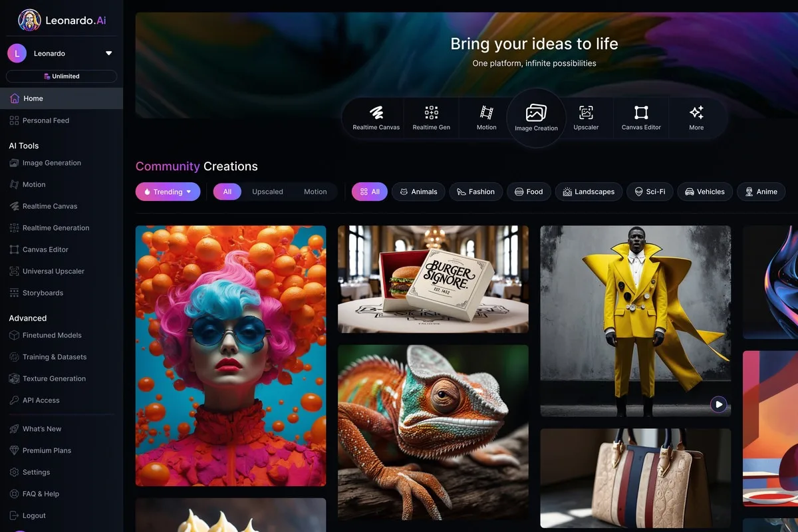Launch Motion from banner toolbar
The width and height of the screenshot is (798, 532).
tap(487, 118)
